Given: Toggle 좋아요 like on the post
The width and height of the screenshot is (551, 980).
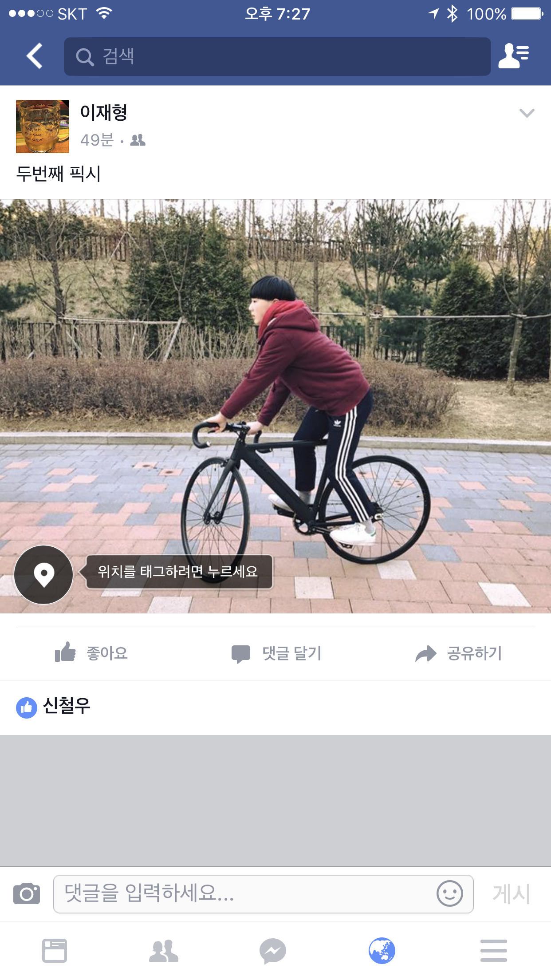Looking at the screenshot, I should tap(91, 653).
